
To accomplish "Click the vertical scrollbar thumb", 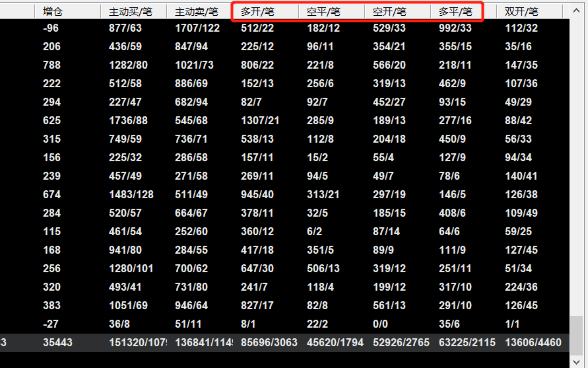I will click(x=576, y=336).
